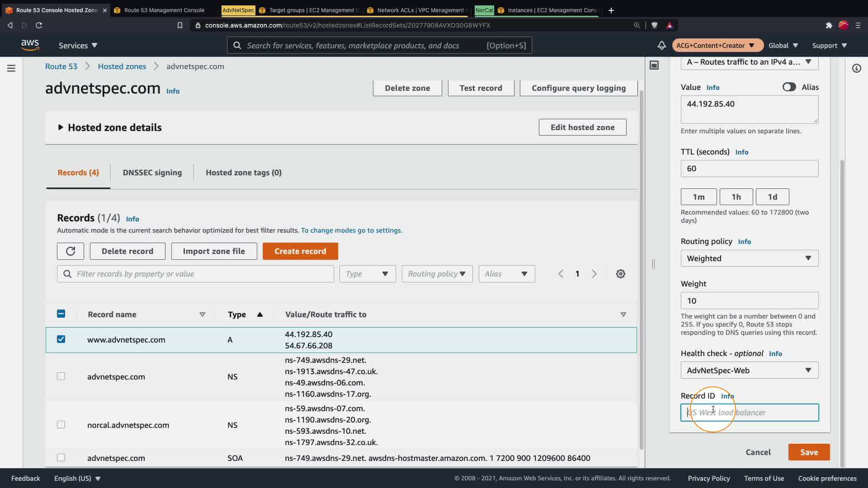Open the info panel circle icon
Screen dimensions: 868x488
point(856,68)
